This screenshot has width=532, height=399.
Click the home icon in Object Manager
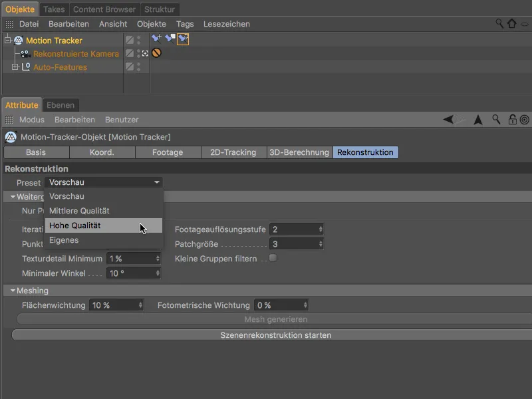511,23
